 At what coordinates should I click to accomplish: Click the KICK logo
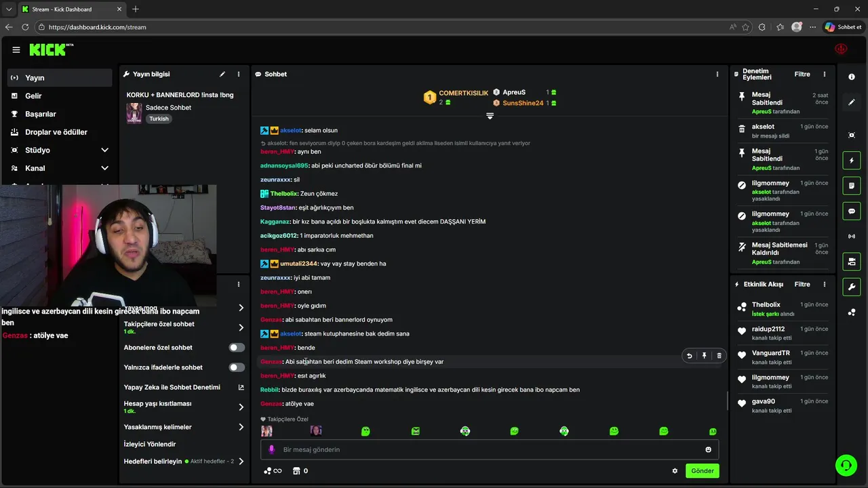click(51, 49)
